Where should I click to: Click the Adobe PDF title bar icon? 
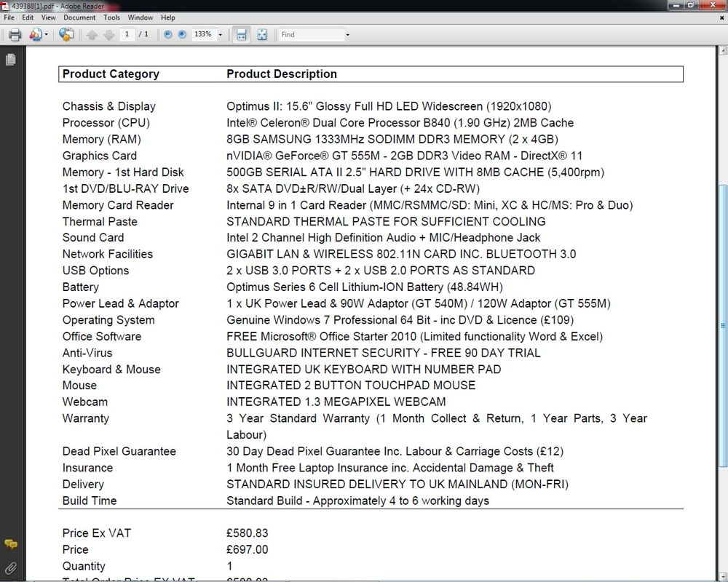point(5,6)
